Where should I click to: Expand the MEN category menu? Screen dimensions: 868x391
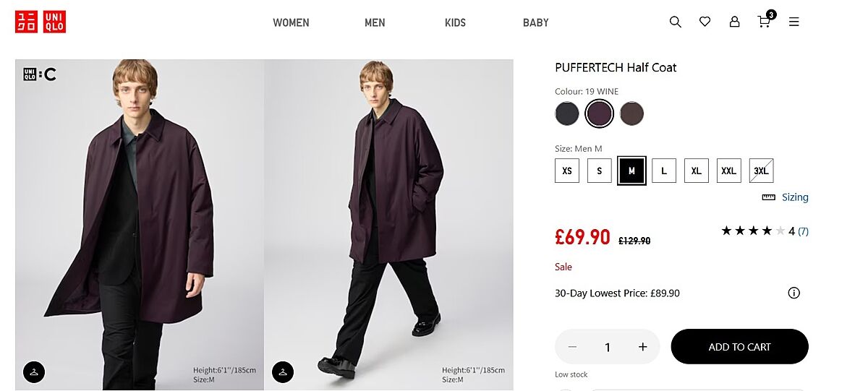375,22
